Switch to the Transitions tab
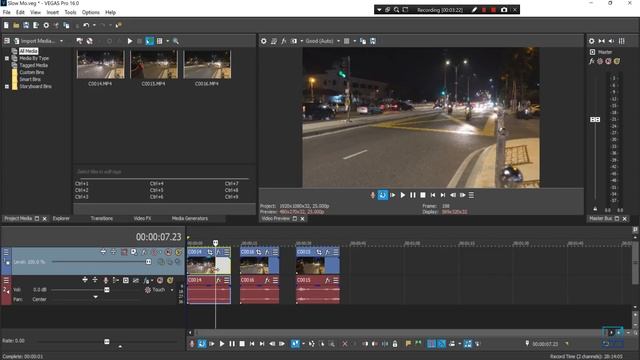The image size is (640, 360). (102, 218)
